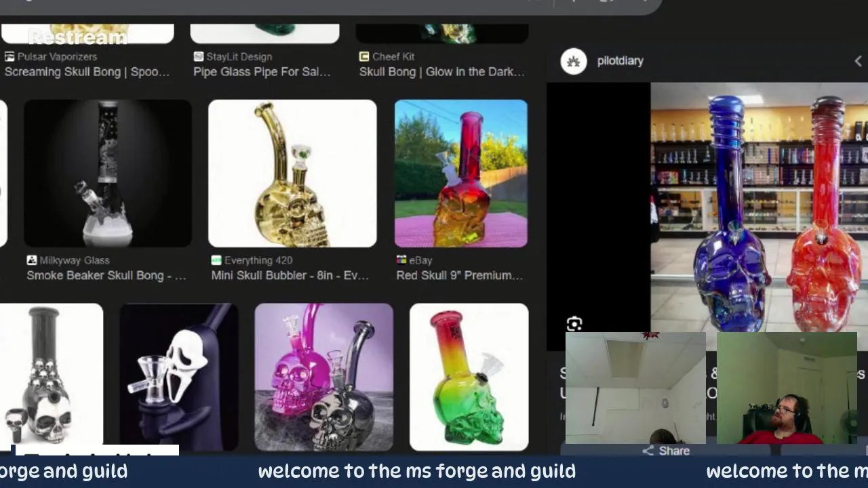
Task: Click the StayLit Design source name
Action: (239, 57)
